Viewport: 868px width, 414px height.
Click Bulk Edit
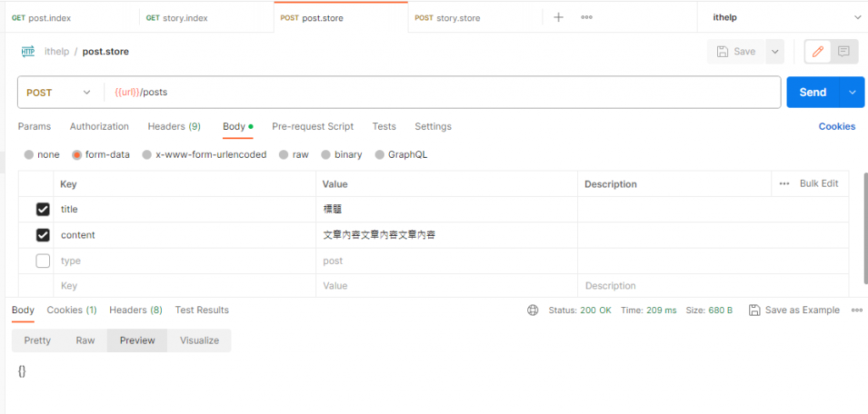click(x=819, y=183)
